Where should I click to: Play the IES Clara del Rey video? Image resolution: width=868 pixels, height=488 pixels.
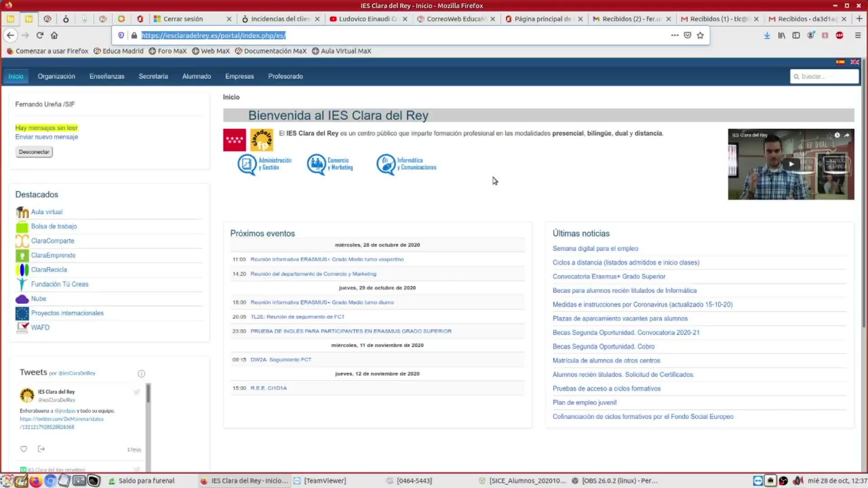click(x=791, y=164)
